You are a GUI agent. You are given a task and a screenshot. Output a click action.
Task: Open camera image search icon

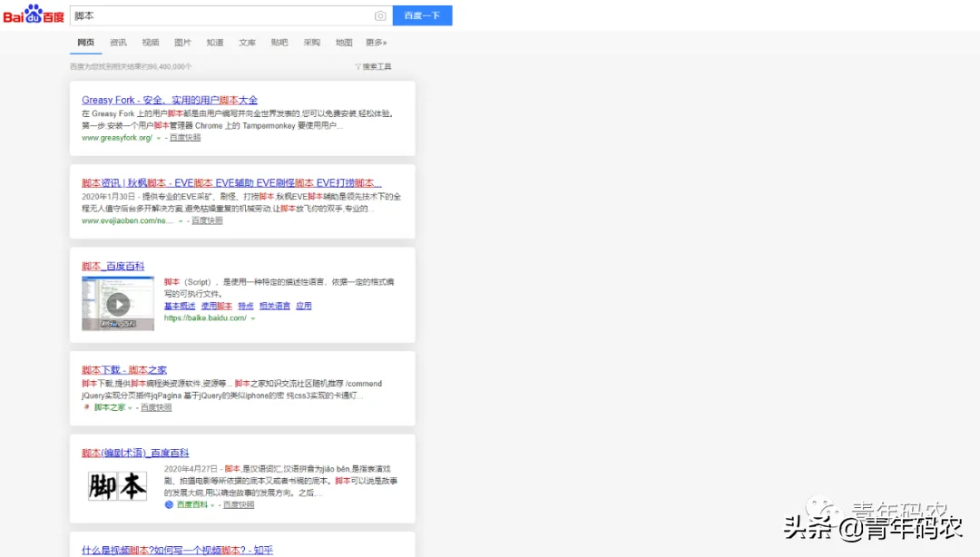click(x=380, y=15)
